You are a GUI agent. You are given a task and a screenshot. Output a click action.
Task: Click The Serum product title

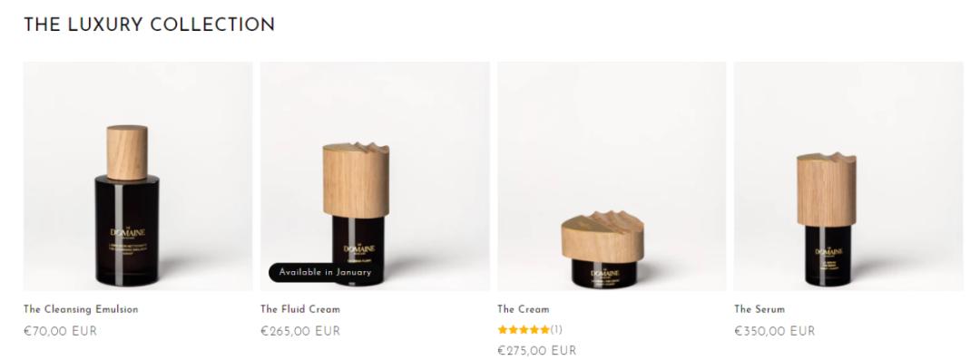(759, 309)
